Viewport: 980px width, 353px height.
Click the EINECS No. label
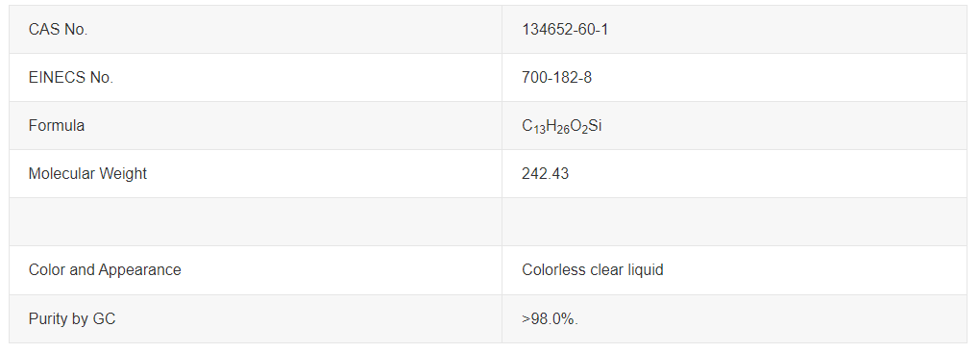click(71, 78)
